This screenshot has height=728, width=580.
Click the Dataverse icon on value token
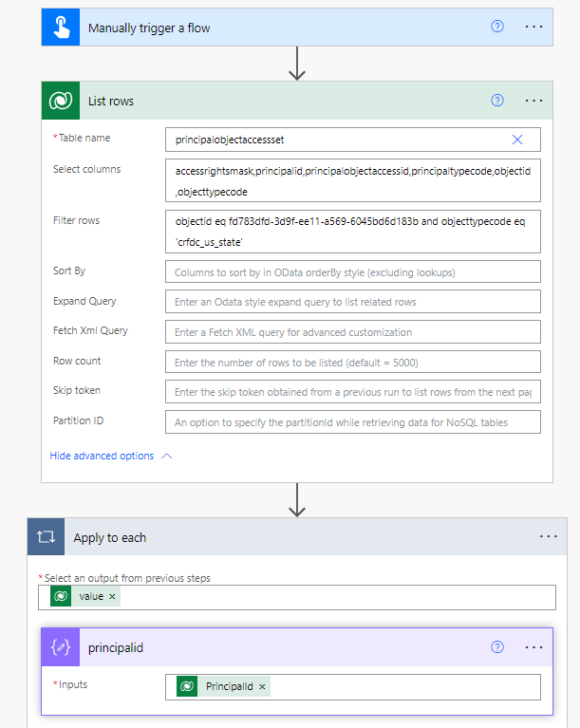point(61,596)
